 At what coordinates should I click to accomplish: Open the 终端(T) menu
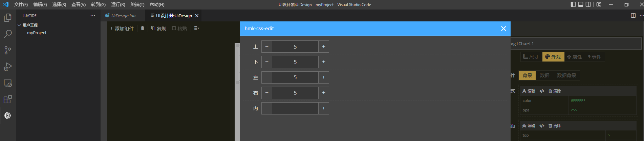pyautogui.click(x=137, y=4)
